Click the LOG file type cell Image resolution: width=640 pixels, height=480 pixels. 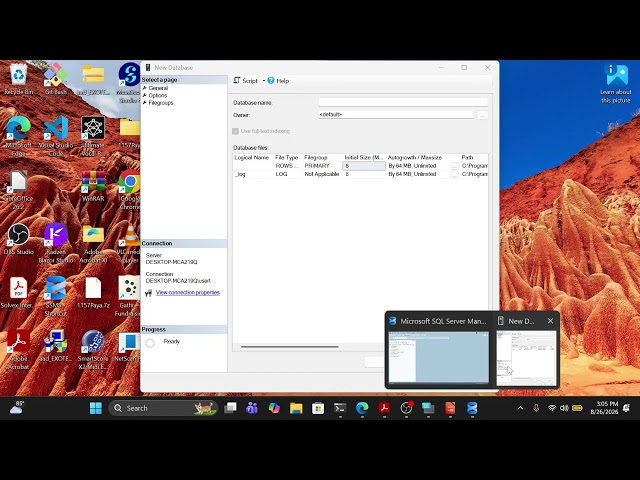[x=287, y=174]
